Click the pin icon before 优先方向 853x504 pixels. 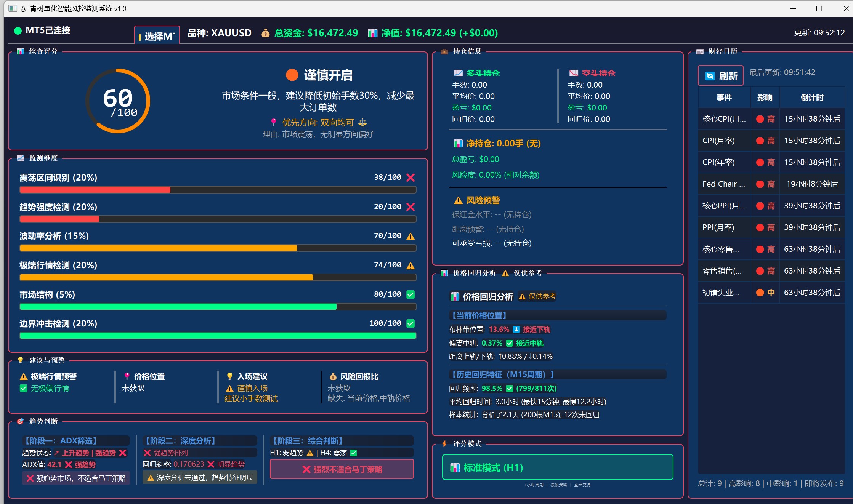[x=274, y=122]
